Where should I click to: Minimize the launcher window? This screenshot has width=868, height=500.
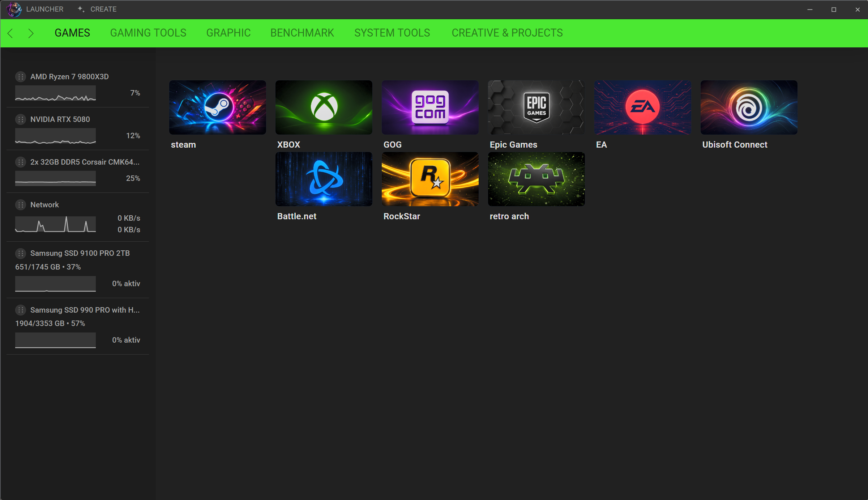coord(810,9)
